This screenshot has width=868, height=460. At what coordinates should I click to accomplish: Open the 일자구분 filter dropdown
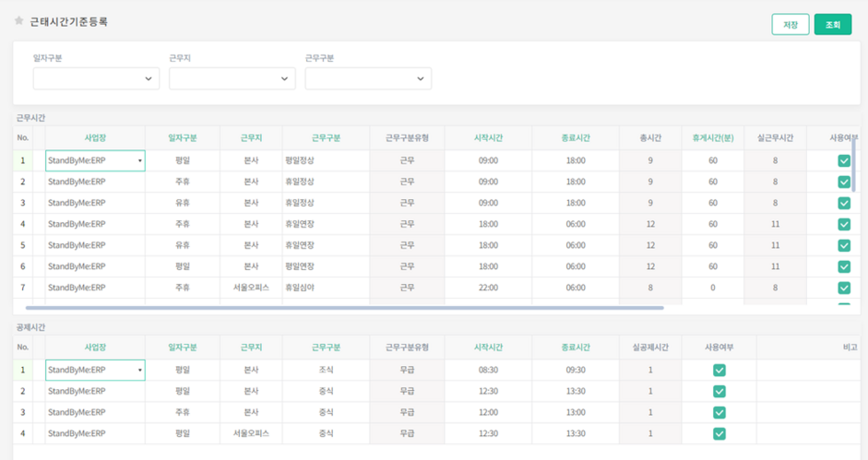pyautogui.click(x=96, y=78)
